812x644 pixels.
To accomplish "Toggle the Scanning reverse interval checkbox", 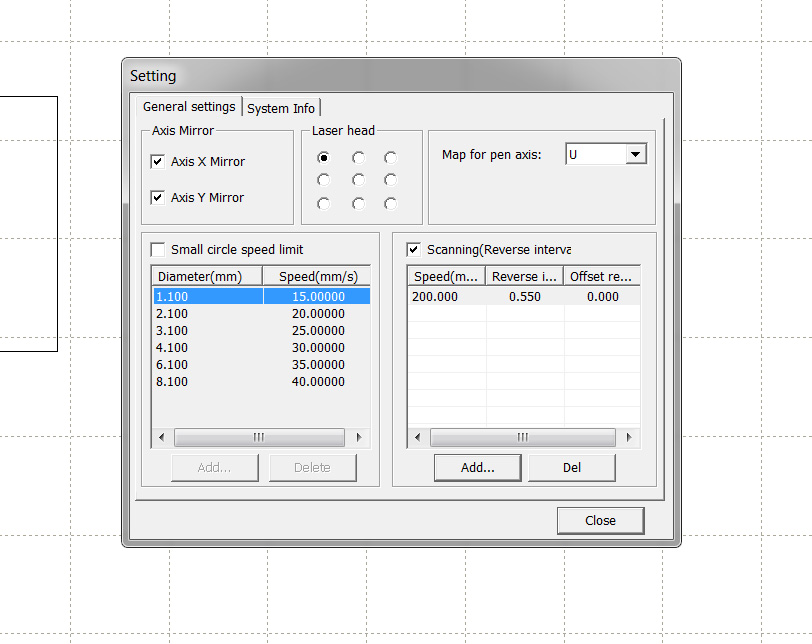I will [413, 250].
